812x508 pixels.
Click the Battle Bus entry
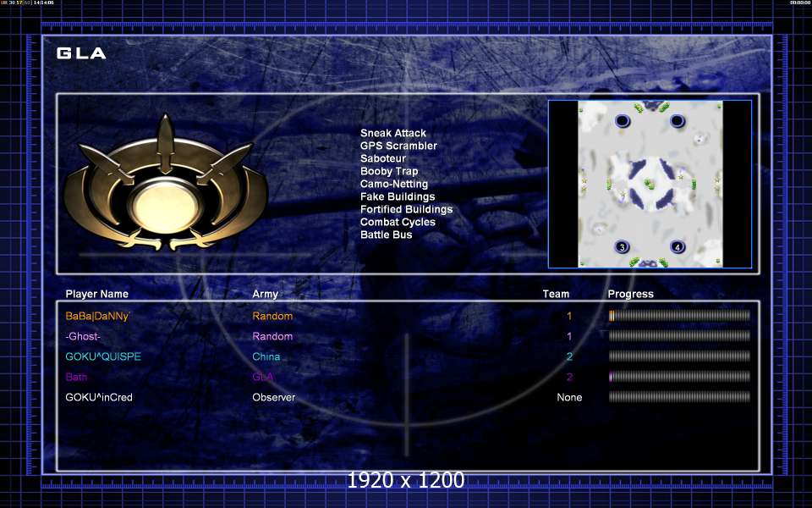pos(387,235)
